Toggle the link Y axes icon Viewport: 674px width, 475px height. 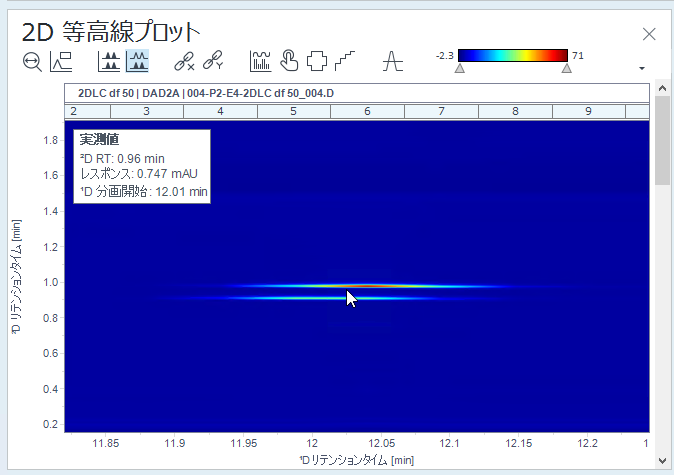[x=213, y=61]
